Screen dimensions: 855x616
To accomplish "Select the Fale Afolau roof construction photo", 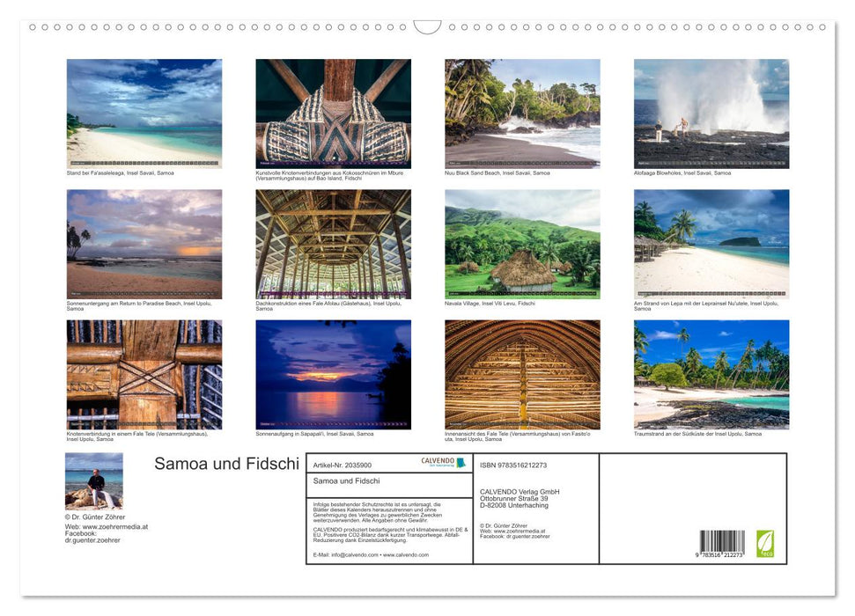I will coord(333,244).
